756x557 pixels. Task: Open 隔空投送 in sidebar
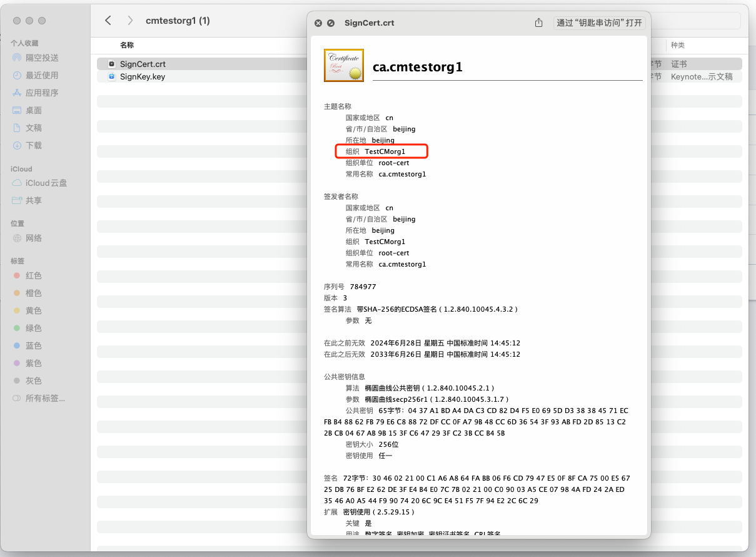42,58
